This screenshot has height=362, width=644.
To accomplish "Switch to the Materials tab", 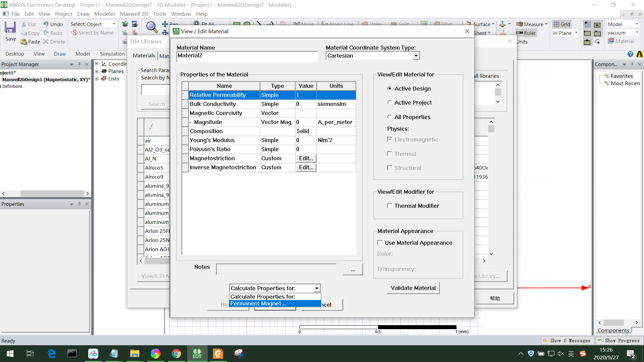I will [x=144, y=56].
